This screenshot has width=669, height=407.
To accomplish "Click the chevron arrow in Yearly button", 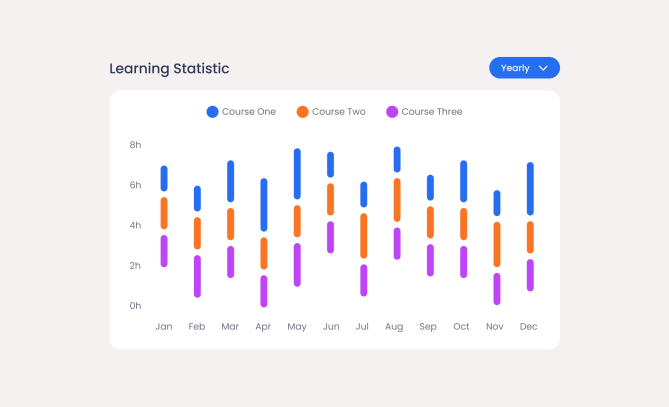I will coord(543,68).
